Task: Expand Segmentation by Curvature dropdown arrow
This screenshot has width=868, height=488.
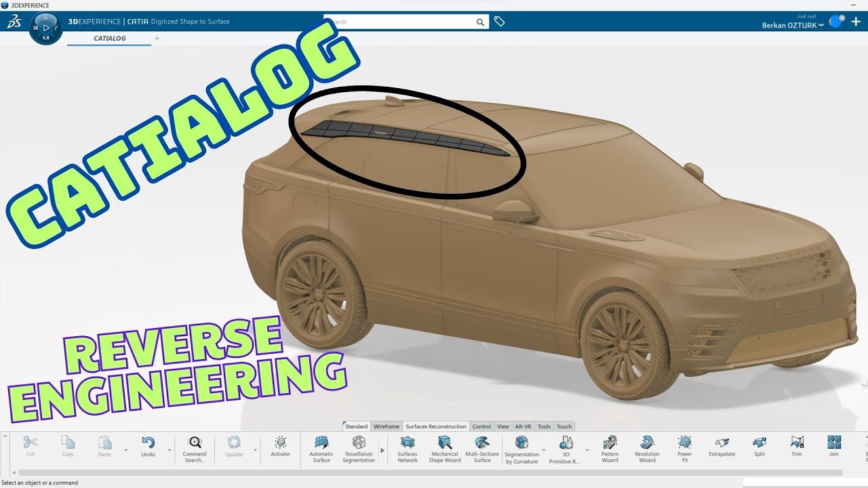Action: click(x=543, y=450)
